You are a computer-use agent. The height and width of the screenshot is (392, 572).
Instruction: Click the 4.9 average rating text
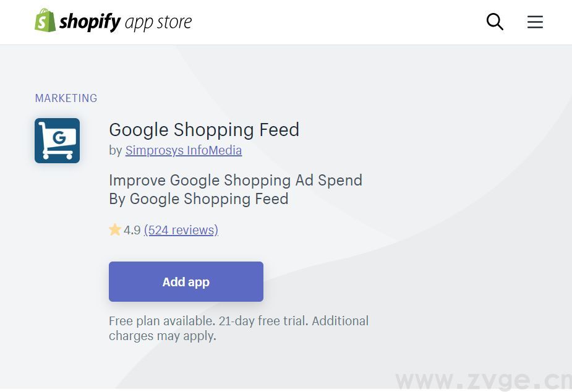pyautogui.click(x=132, y=229)
